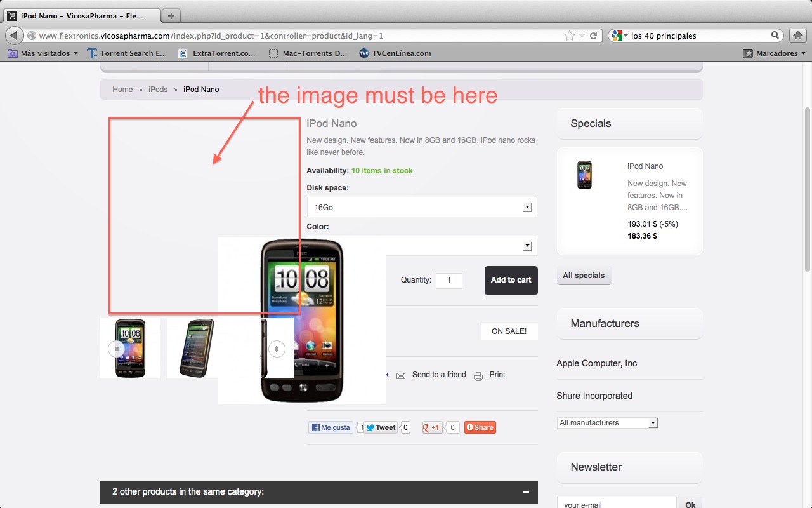Click the 2 other products heading text
The image size is (812, 508).
(x=188, y=492)
